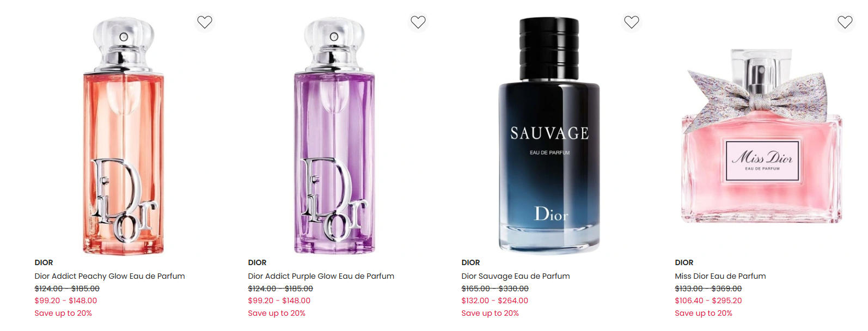Click DIOR brand label above Purple Glow
868x331 pixels.
(x=257, y=262)
